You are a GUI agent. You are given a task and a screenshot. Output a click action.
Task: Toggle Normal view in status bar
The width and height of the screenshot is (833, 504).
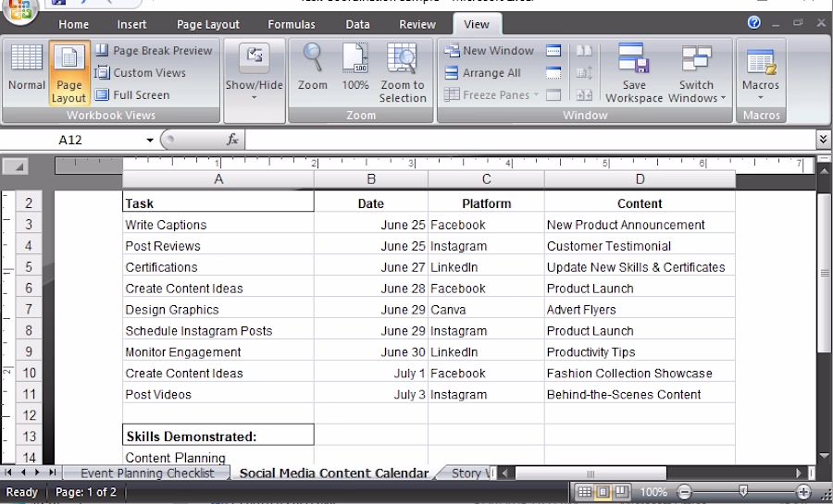tap(584, 492)
